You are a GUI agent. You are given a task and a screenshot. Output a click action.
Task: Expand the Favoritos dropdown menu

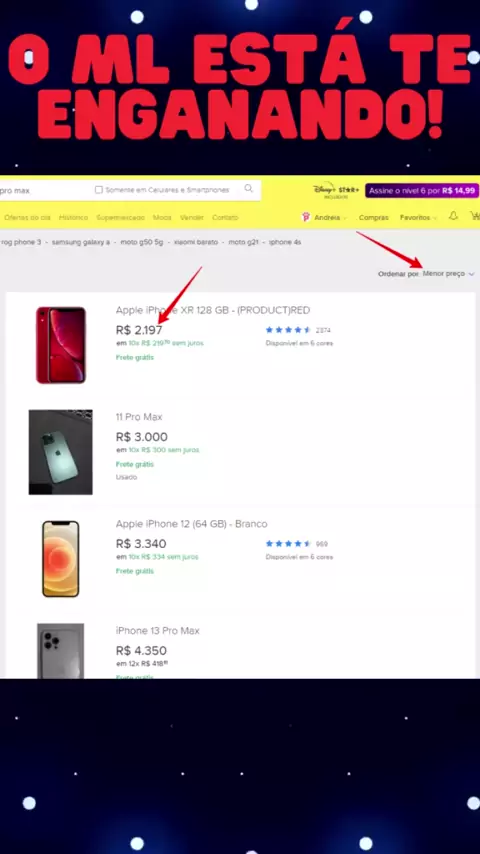pyautogui.click(x=418, y=217)
